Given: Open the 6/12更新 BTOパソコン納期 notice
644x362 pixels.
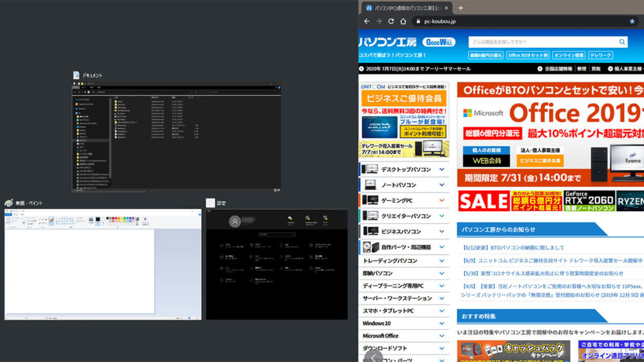Looking at the screenshot, I should point(513,248).
